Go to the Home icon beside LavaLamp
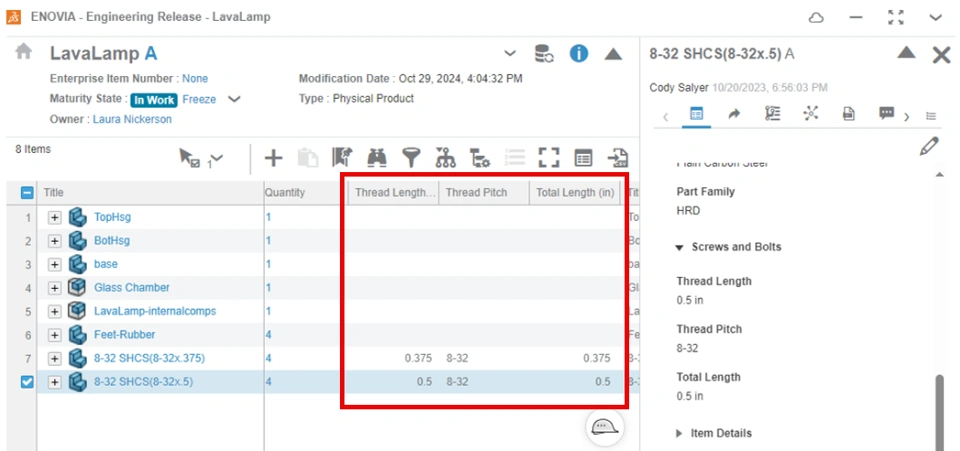 click(23, 52)
